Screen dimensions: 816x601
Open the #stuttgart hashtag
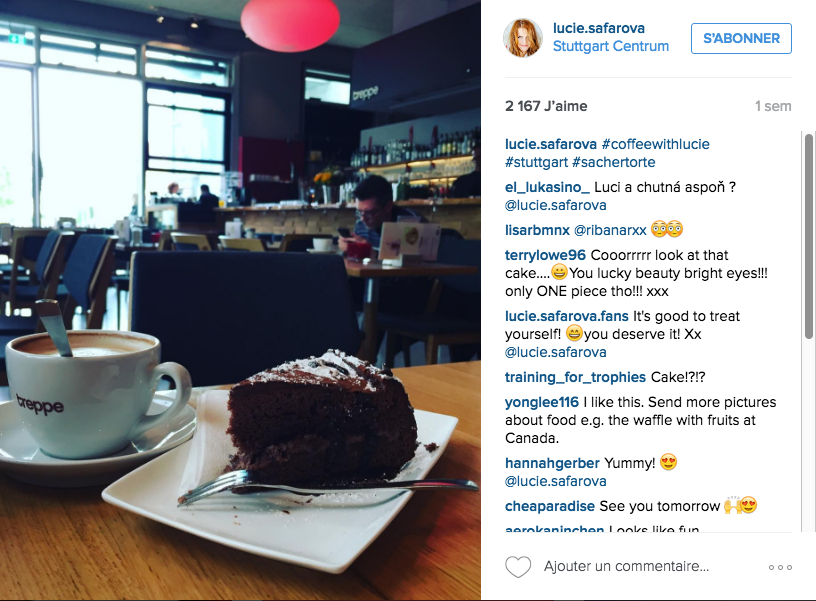pos(536,162)
